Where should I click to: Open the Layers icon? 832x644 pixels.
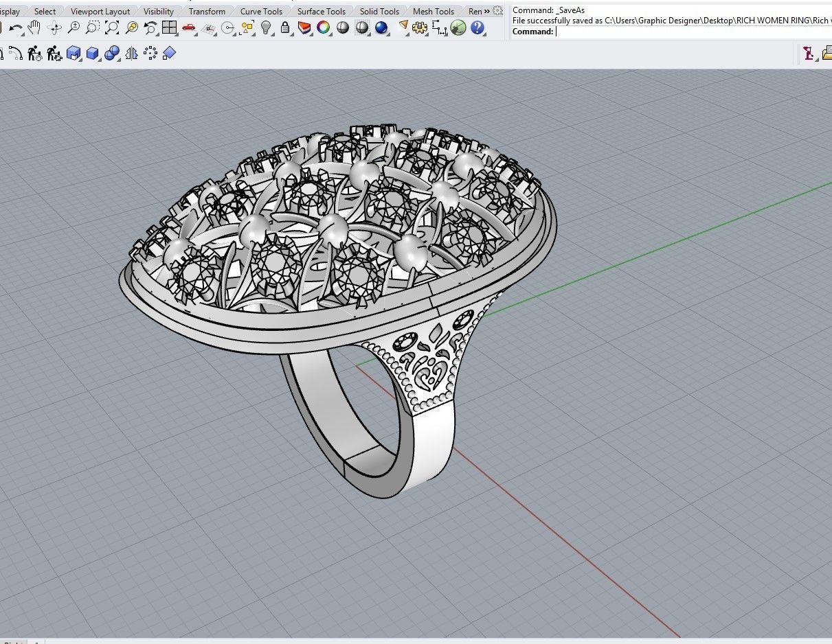(x=304, y=28)
